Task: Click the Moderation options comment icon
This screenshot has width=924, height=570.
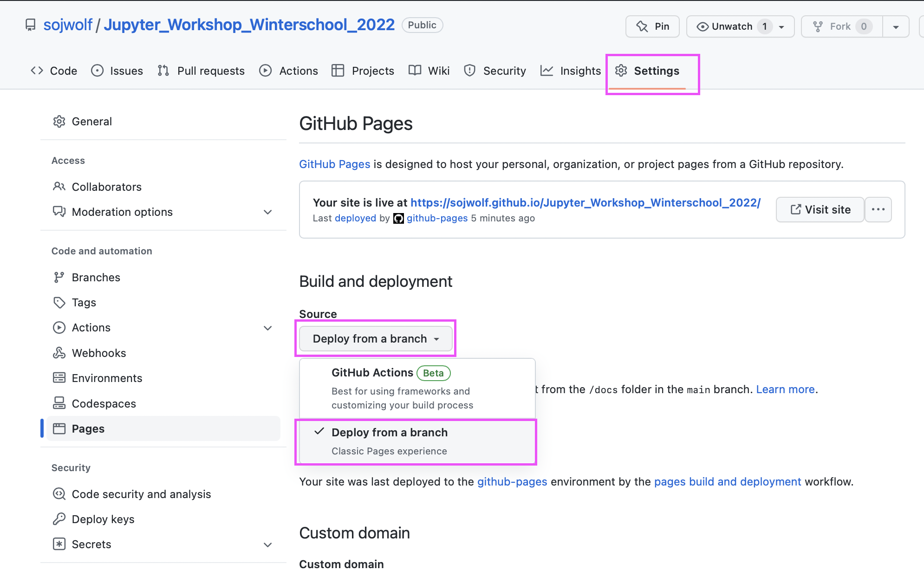Action: tap(59, 212)
